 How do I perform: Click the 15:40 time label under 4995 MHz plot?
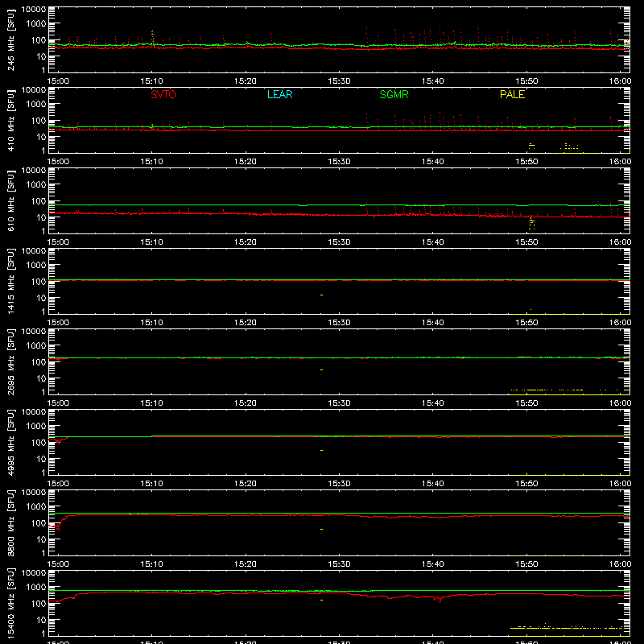pyautogui.click(x=433, y=484)
